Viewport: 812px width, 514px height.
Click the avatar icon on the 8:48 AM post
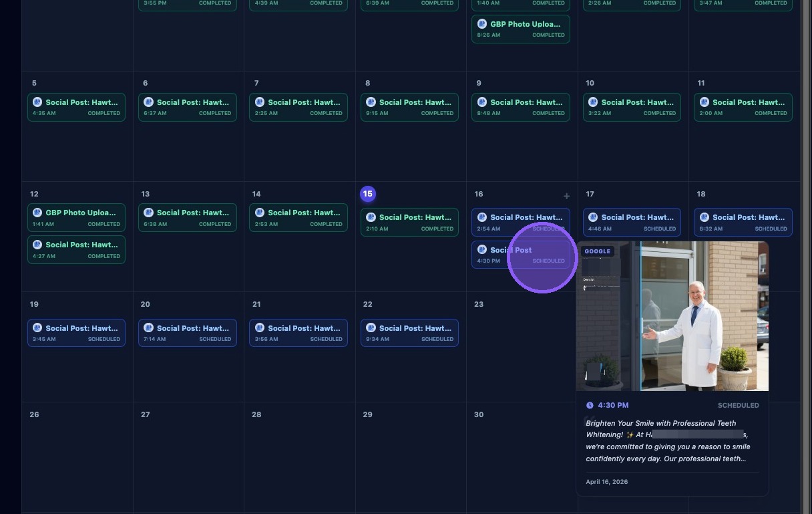(x=482, y=102)
